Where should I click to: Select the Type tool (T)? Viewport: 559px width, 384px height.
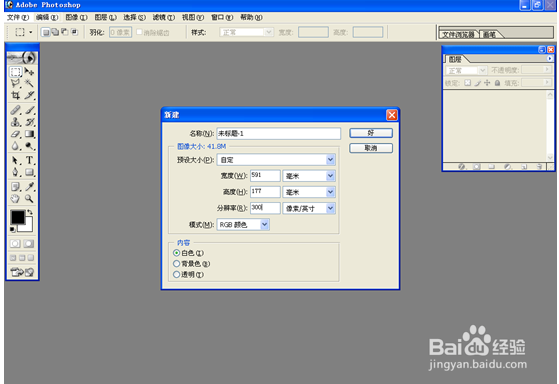(x=29, y=160)
